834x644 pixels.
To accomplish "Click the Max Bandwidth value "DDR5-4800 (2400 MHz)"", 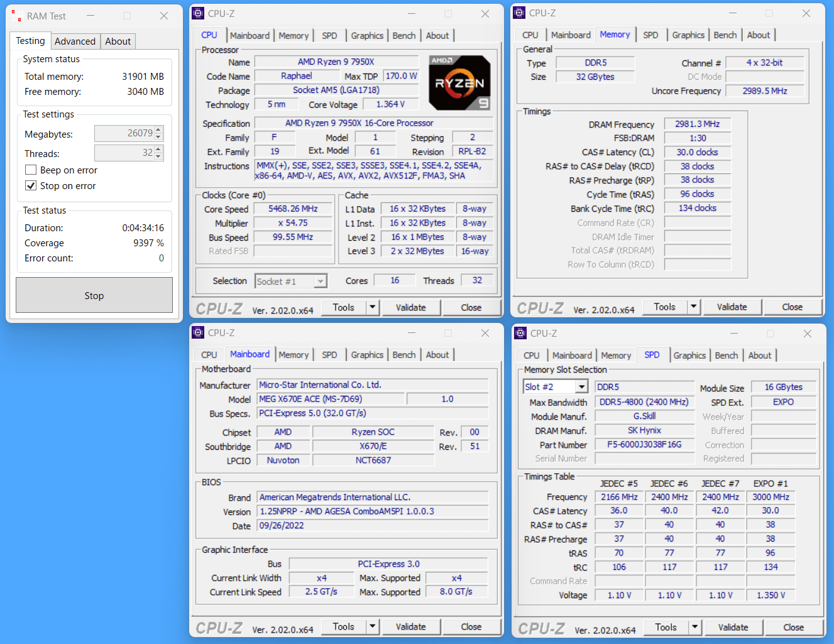I will pyautogui.click(x=644, y=402).
